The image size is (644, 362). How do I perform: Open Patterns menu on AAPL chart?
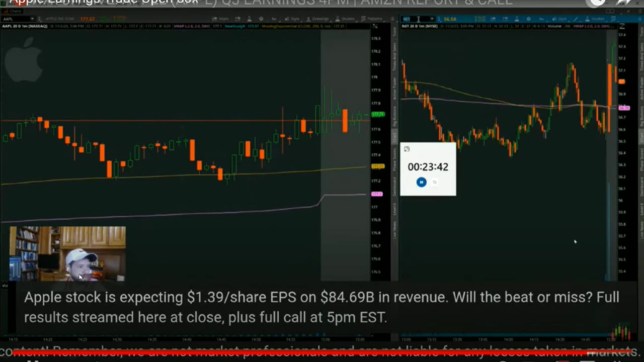coord(371,19)
